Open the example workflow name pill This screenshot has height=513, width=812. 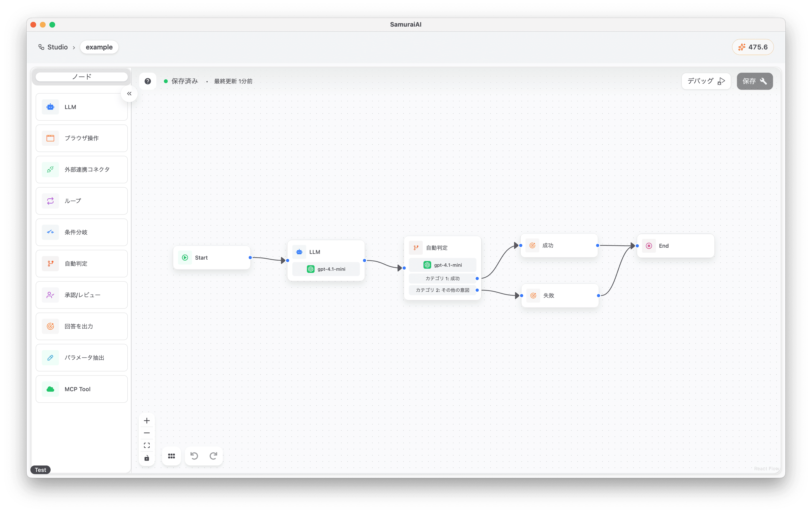tap(99, 47)
